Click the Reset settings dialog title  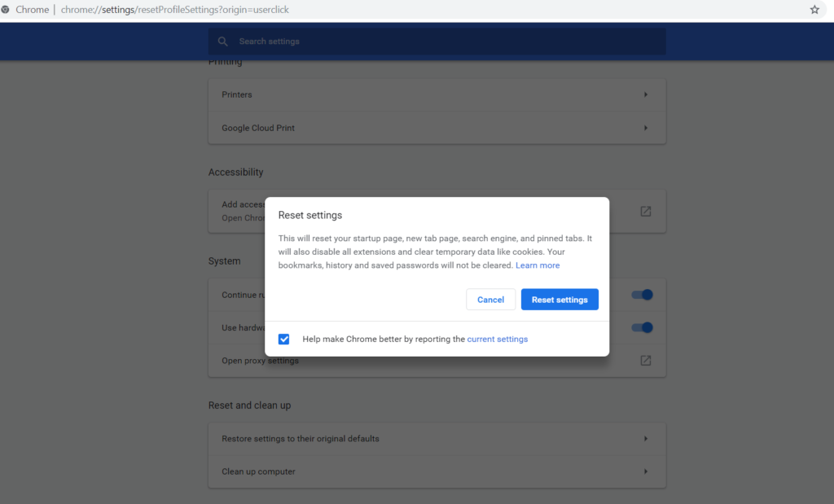[310, 215]
